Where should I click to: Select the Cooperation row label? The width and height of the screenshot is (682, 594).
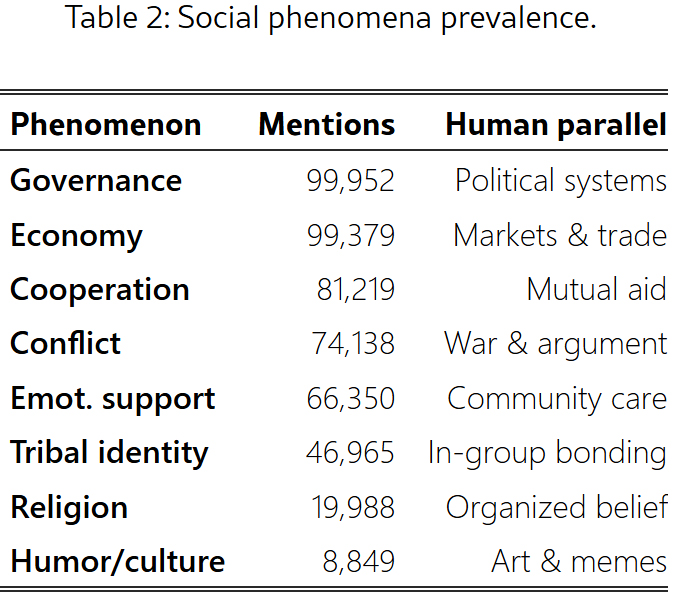99,289
